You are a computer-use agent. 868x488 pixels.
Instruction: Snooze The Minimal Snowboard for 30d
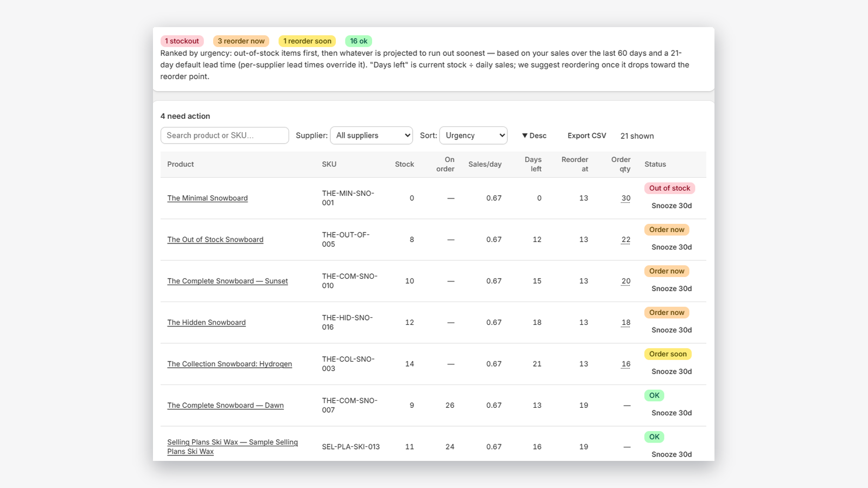672,206
